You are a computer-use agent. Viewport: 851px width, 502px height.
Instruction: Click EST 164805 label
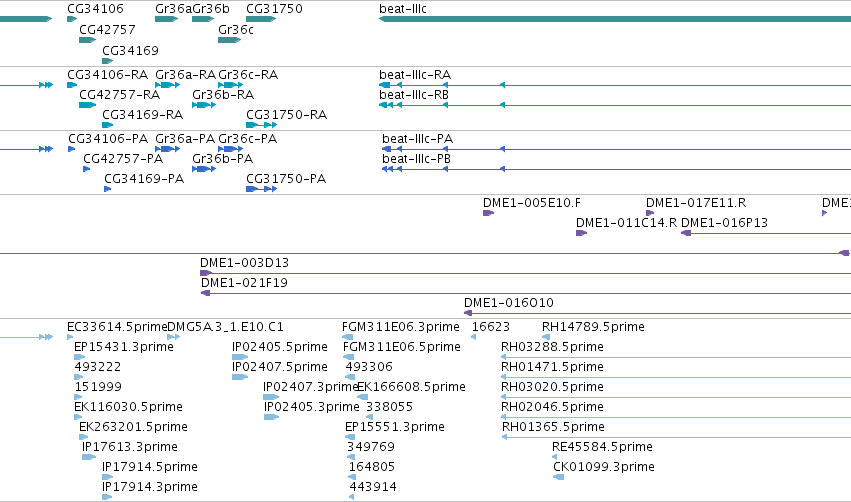point(372,467)
